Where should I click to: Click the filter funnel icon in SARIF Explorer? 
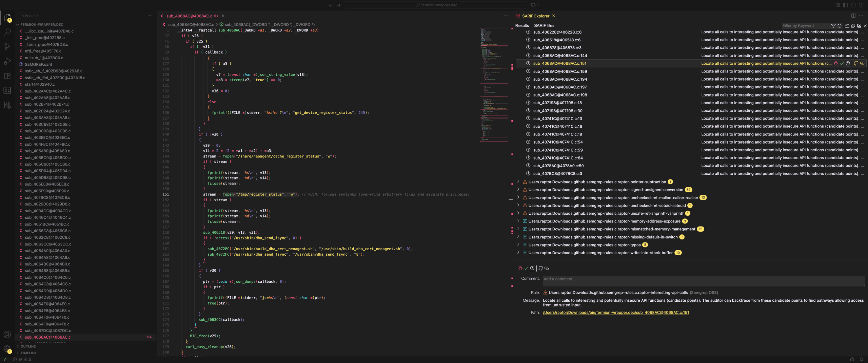pyautogui.click(x=833, y=26)
